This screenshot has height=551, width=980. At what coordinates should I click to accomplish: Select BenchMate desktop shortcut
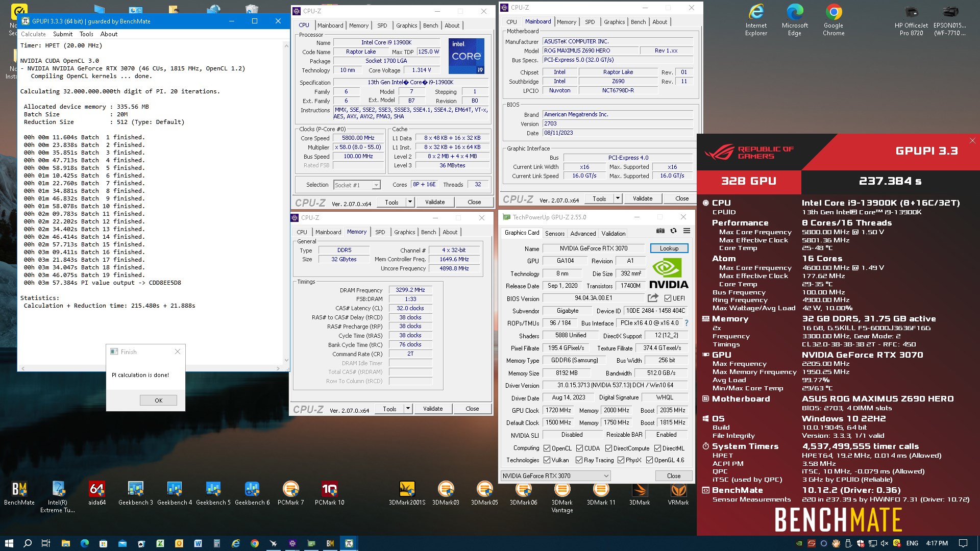point(19,493)
